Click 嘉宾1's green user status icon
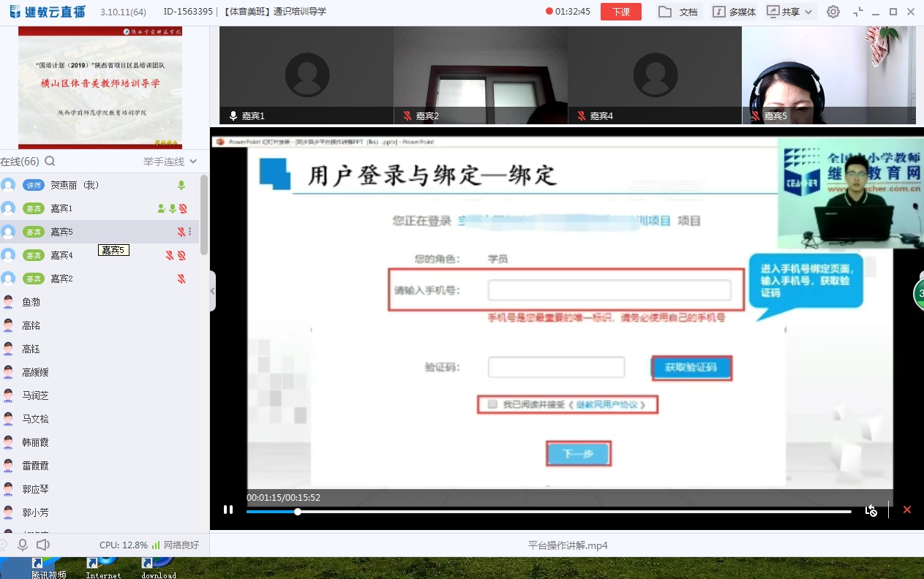Viewport: 924px width, 579px height. (x=161, y=208)
